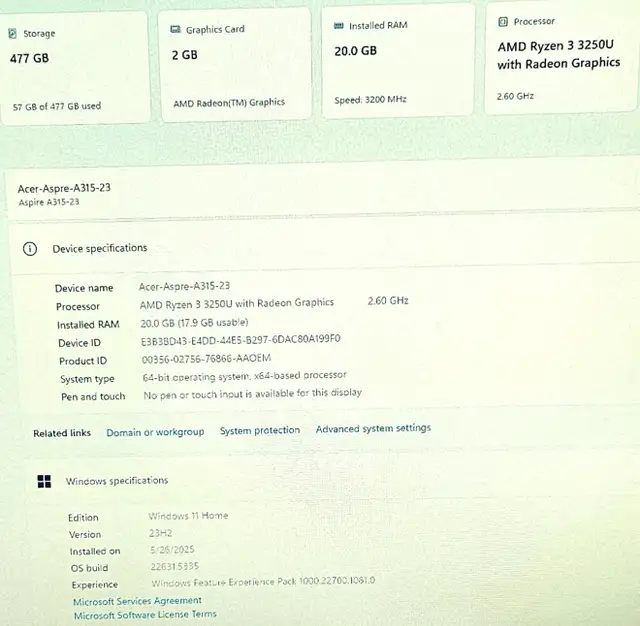
Task: Click the Experience label
Action: [95, 585]
